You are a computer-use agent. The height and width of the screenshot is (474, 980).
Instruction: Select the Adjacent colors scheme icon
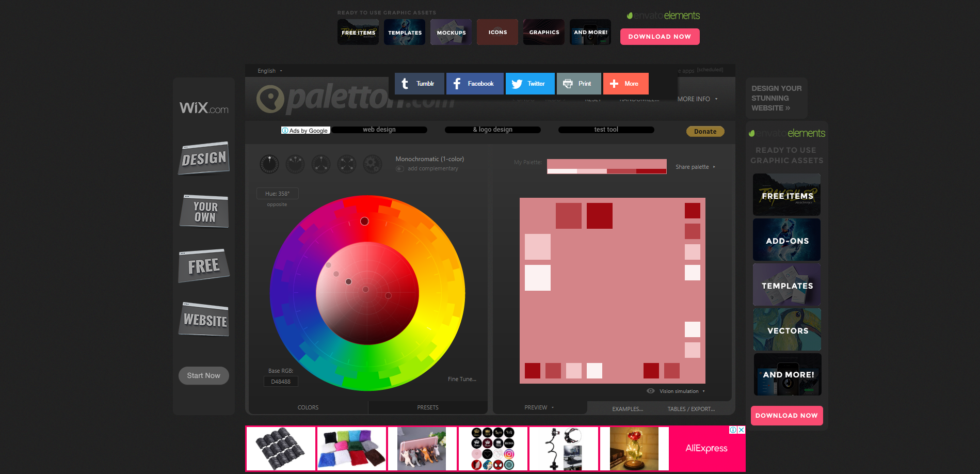pyautogui.click(x=295, y=164)
